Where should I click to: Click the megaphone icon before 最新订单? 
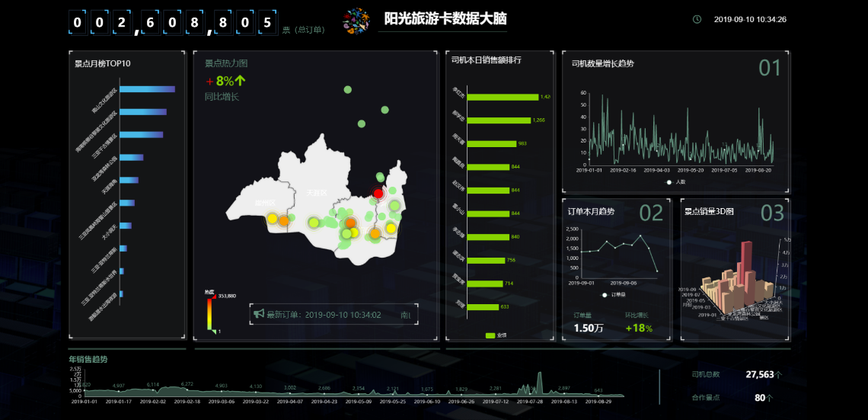click(x=259, y=314)
